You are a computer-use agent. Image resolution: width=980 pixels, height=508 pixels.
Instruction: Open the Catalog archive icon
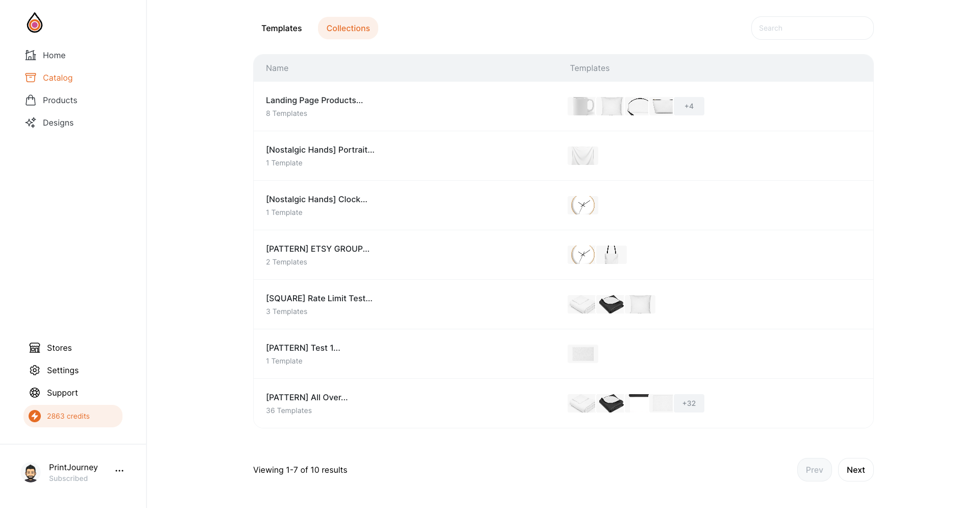click(31, 78)
